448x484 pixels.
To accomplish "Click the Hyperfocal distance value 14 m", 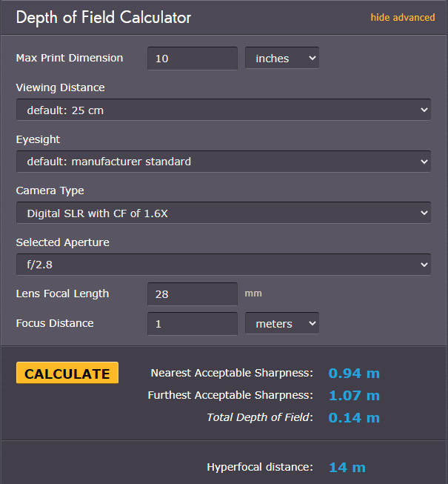I will coord(347,468).
